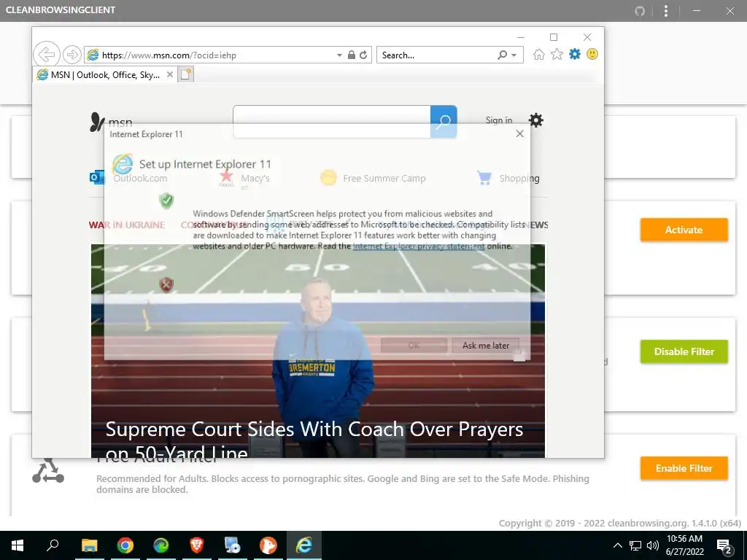
Task: Click Sign in on MSN
Action: click(499, 120)
